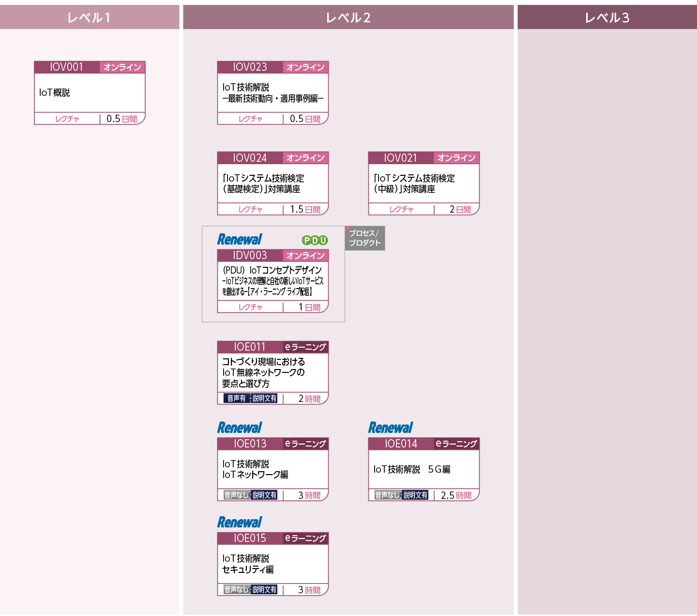Viewport: 697px width, 616px height.
Task: Open コトづくり現場におけるIoT無線ネットワーク course
Action: [x=263, y=372]
